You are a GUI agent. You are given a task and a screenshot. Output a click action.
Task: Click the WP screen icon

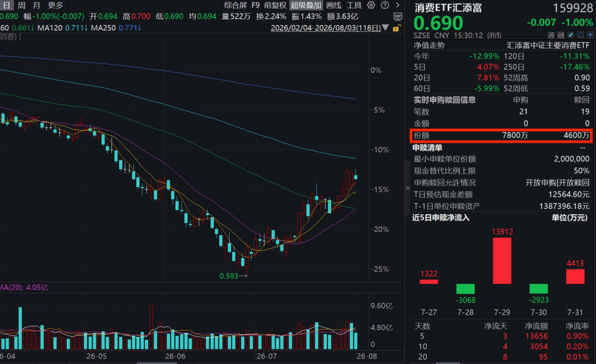pos(397,16)
